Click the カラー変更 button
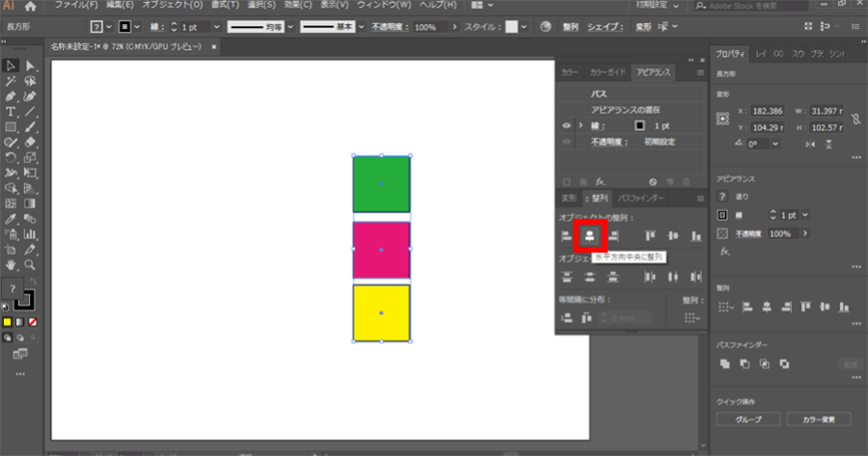Screen dimensions: 868x456 tap(818, 419)
